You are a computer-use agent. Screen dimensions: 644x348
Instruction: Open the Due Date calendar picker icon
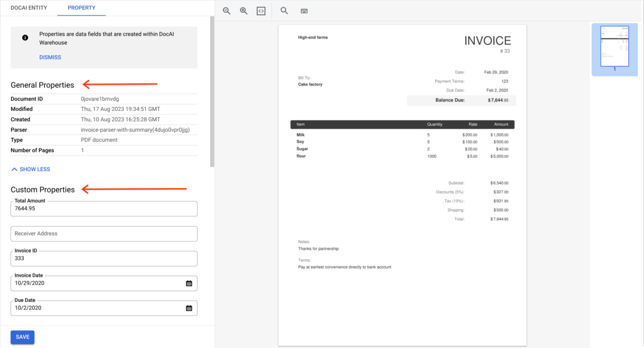click(x=189, y=308)
